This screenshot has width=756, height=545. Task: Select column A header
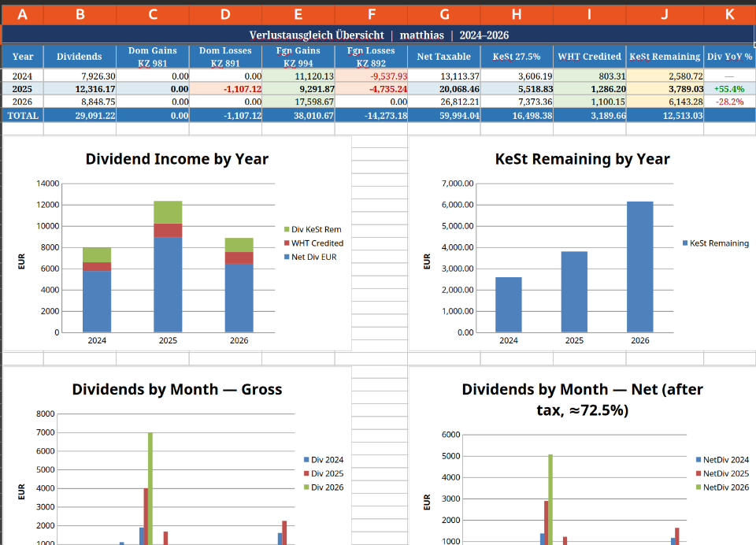click(23, 14)
